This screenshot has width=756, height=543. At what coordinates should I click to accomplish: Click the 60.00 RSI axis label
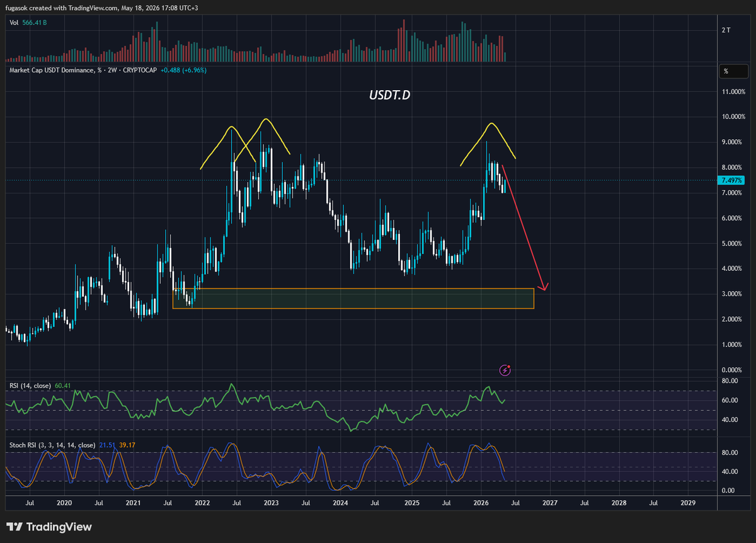click(730, 400)
